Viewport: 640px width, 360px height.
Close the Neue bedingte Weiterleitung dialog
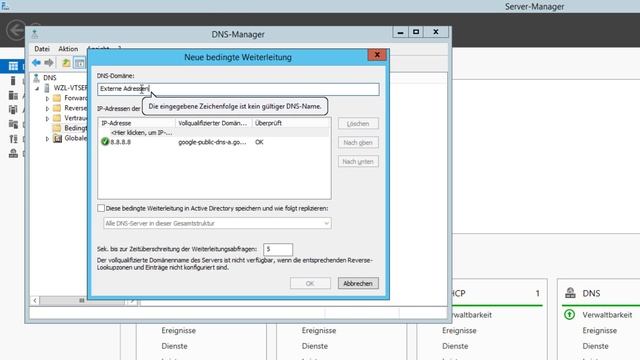377,55
